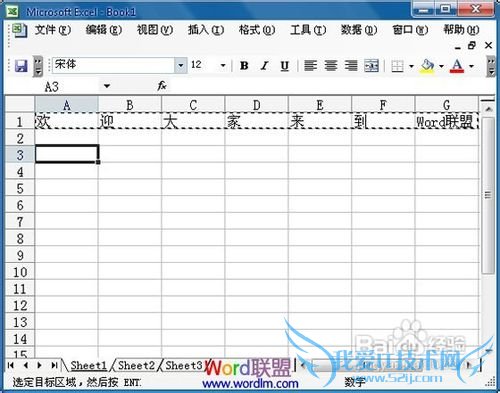Viewport: 500px width, 393px height.
Task: Select row 1 header
Action: pos(20,122)
